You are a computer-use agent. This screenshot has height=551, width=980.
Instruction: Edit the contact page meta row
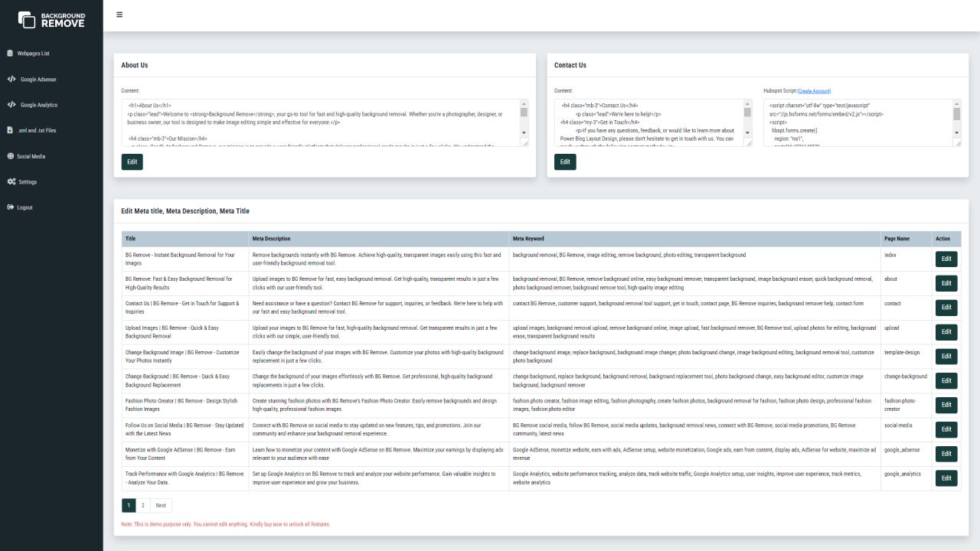coord(946,308)
